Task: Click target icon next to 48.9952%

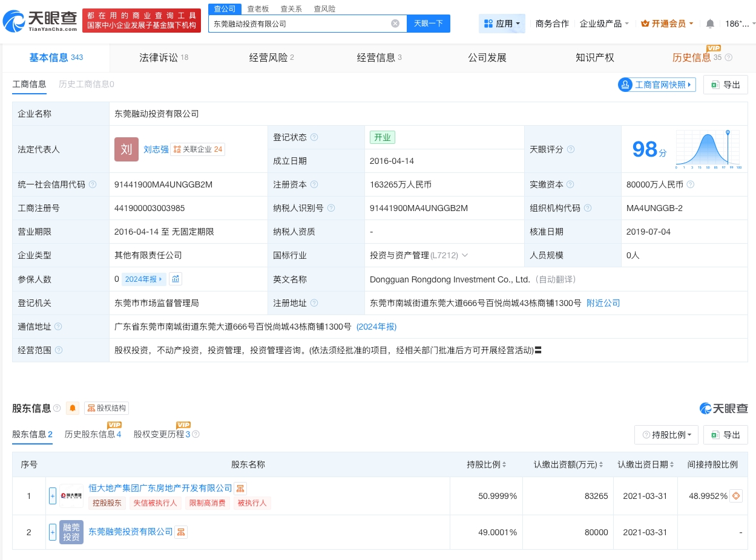Action: point(736,496)
